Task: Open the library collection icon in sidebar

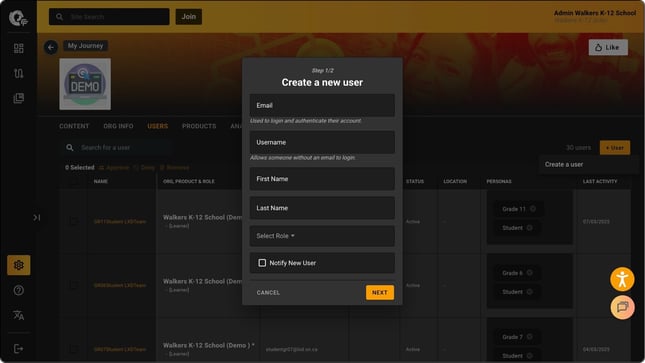Action: coord(19,98)
